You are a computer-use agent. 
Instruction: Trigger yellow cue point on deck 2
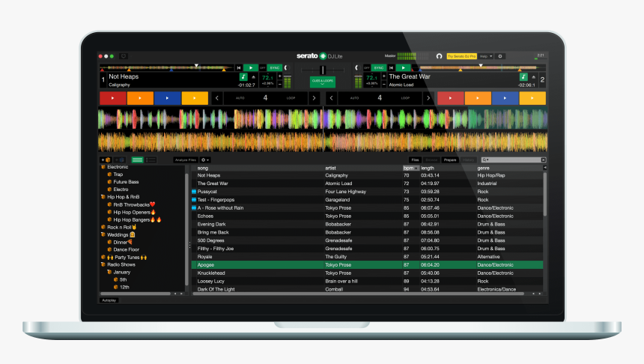[532, 98]
